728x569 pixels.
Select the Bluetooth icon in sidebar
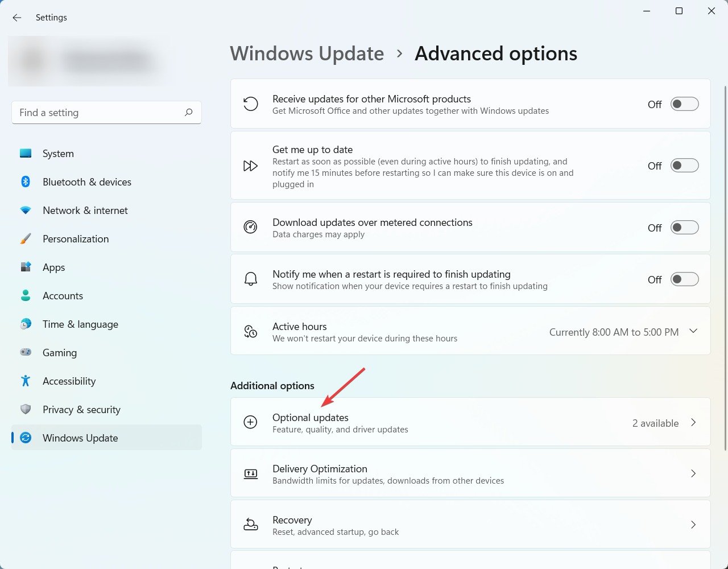[26, 182]
